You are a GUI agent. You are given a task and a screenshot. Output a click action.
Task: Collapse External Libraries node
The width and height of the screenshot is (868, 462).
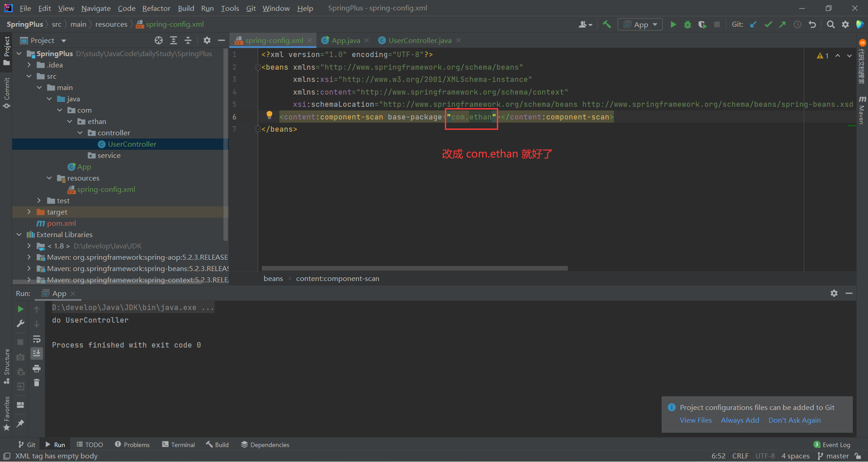click(x=19, y=234)
